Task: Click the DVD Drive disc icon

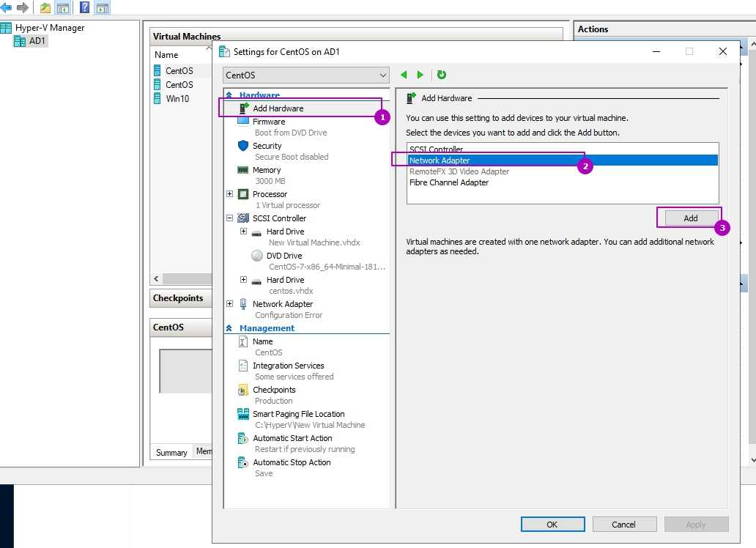Action: coord(257,256)
